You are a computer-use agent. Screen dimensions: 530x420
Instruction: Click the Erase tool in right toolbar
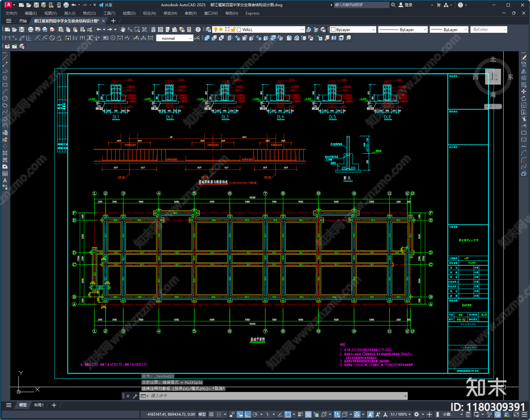click(x=524, y=58)
